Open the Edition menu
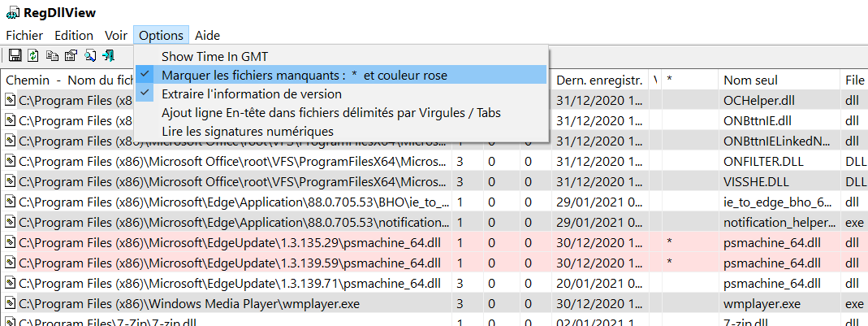Viewport: 868px width, 326px height. 74,36
